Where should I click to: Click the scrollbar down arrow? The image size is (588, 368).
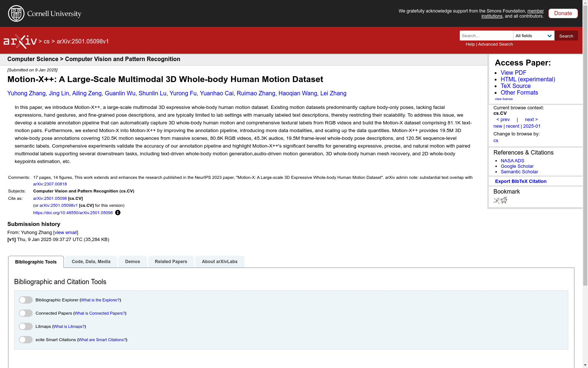tap(585, 365)
